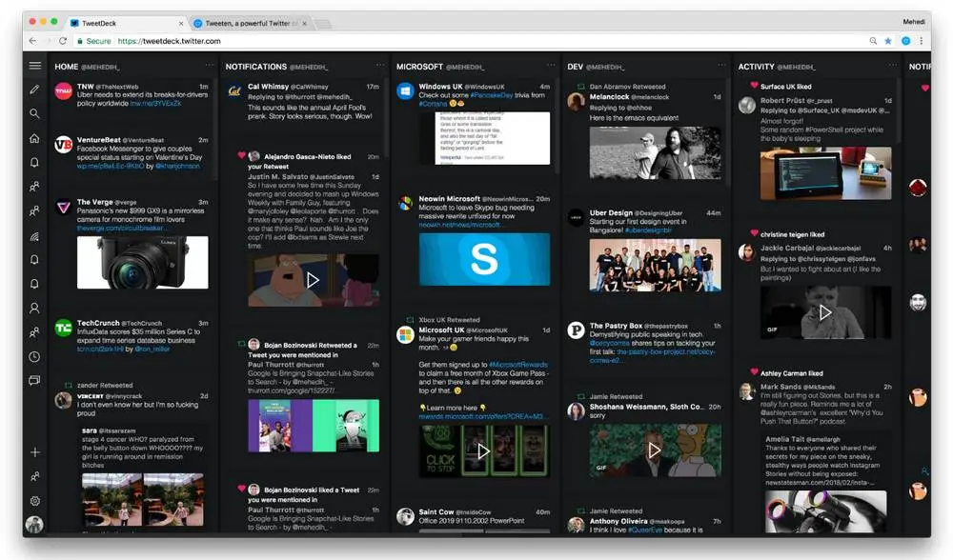Image resolution: width=953 pixels, height=560 pixels.
Task: Go back with browser back arrow
Action: pyautogui.click(x=32, y=41)
